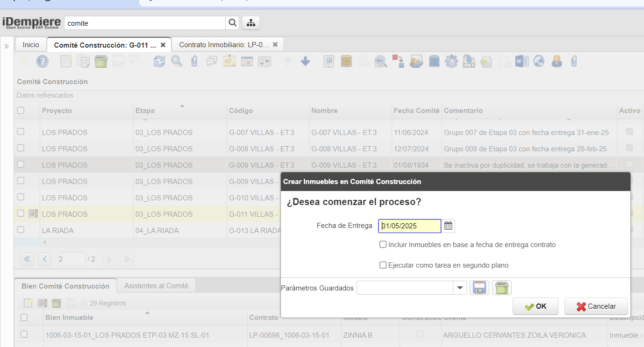Open the menu tree icon next to search
Screen dimensions: 644x347
251,23
